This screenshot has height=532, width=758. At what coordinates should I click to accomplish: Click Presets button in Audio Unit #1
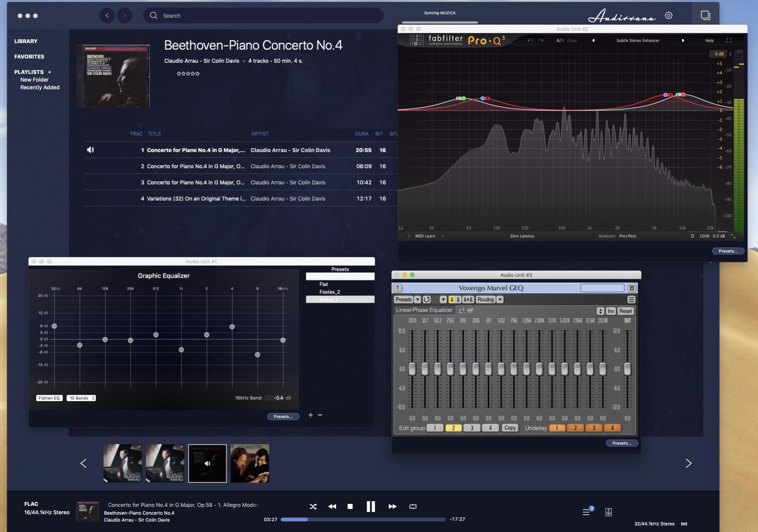tap(283, 416)
